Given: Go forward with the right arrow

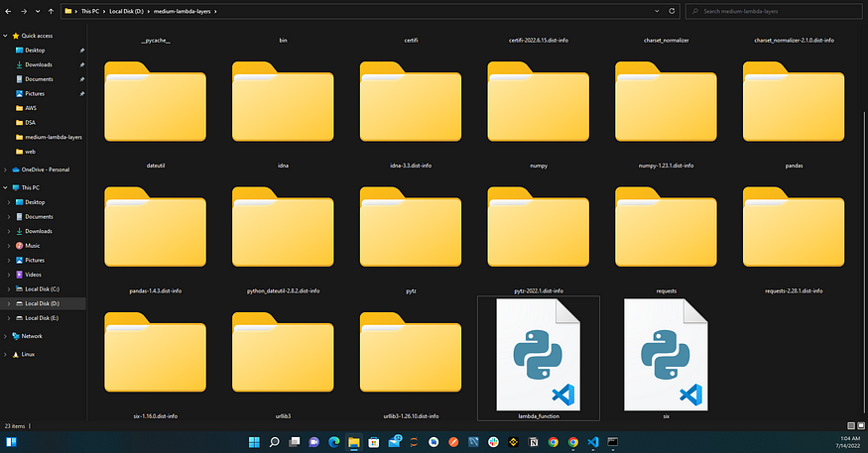Looking at the screenshot, I should 24,11.
